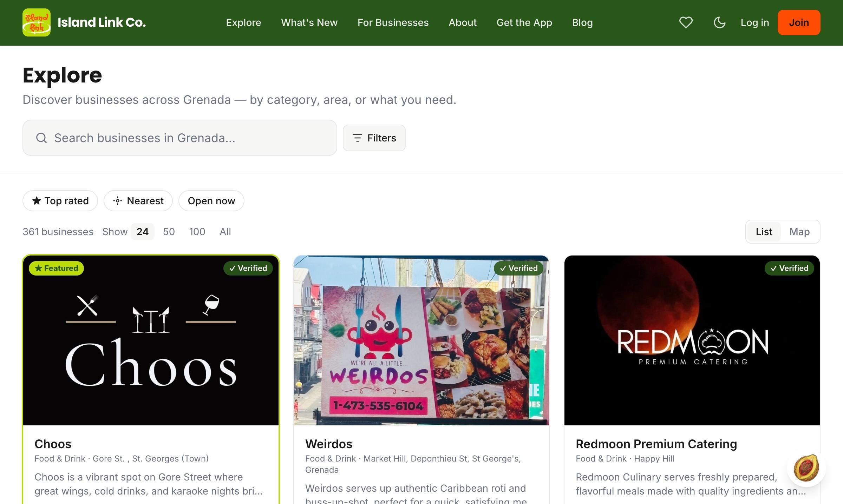Open the Choos business title

tap(53, 444)
